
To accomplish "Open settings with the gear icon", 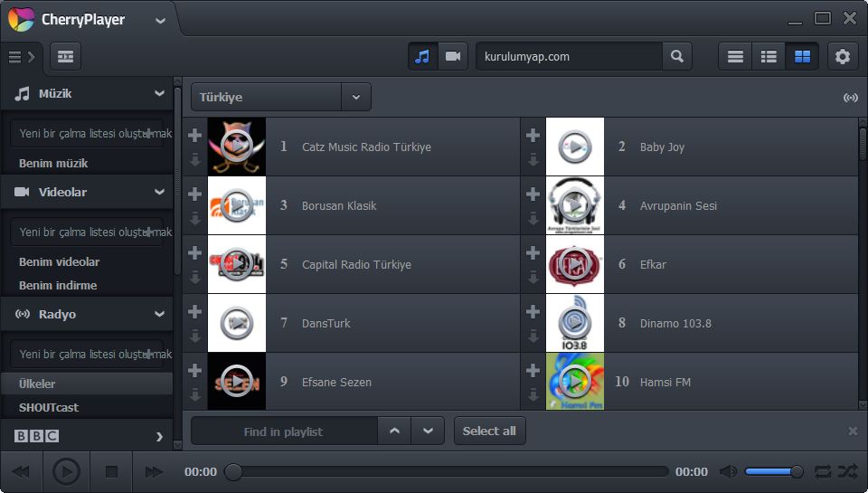I will click(x=843, y=56).
